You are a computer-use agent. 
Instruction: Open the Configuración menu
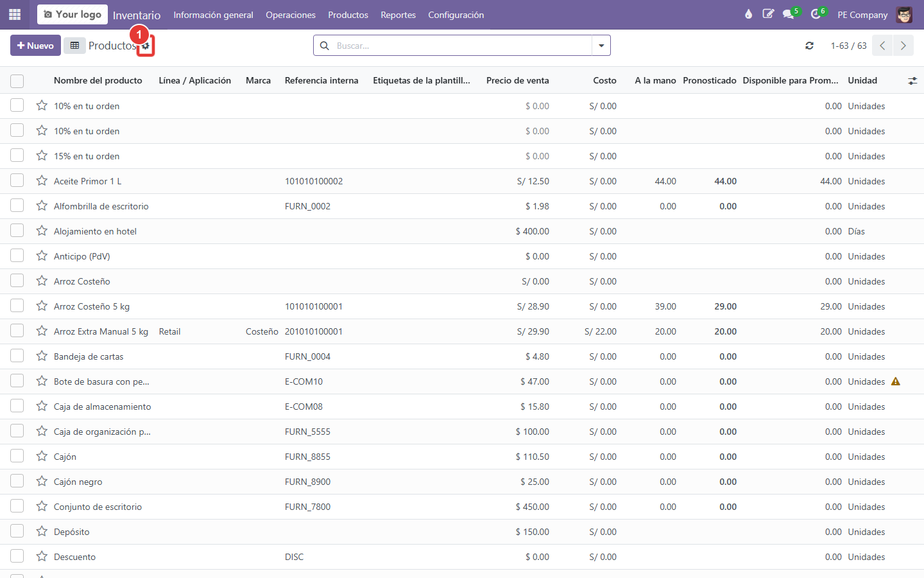(x=456, y=15)
